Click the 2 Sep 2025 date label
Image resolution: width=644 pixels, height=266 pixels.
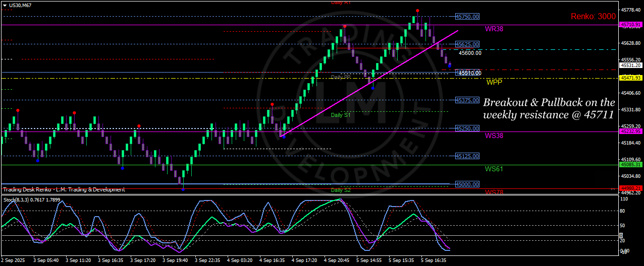point(13,260)
